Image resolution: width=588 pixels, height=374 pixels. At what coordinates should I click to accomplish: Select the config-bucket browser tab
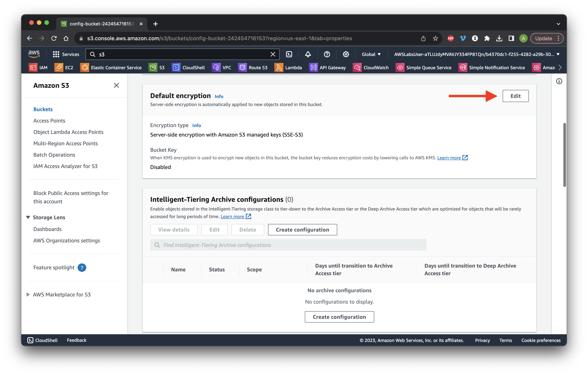click(x=102, y=24)
